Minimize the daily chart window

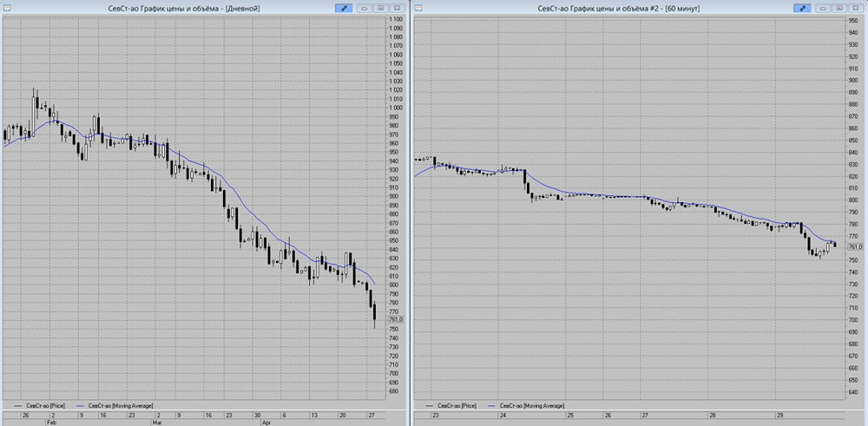click(365, 9)
